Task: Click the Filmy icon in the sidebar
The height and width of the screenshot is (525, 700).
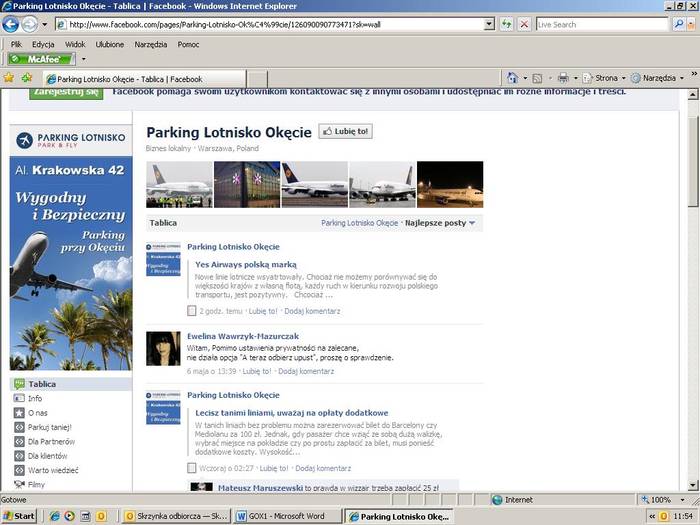Action: pyautogui.click(x=19, y=484)
